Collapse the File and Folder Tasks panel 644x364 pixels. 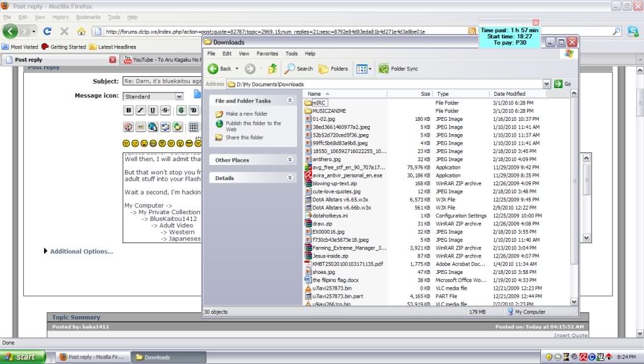(290, 100)
